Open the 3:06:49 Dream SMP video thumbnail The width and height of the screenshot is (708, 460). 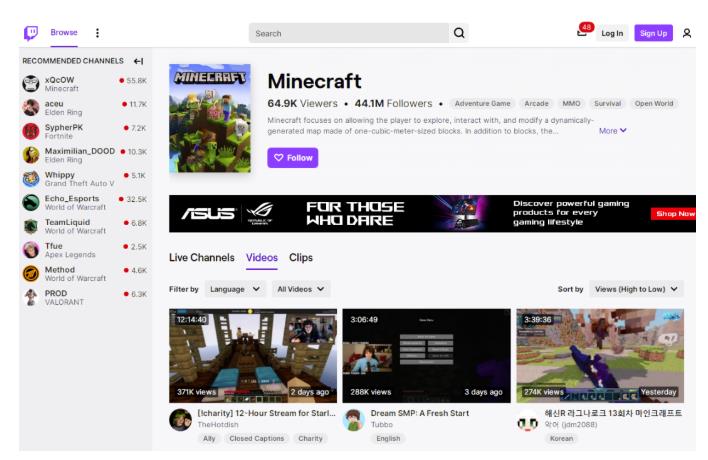(x=426, y=356)
